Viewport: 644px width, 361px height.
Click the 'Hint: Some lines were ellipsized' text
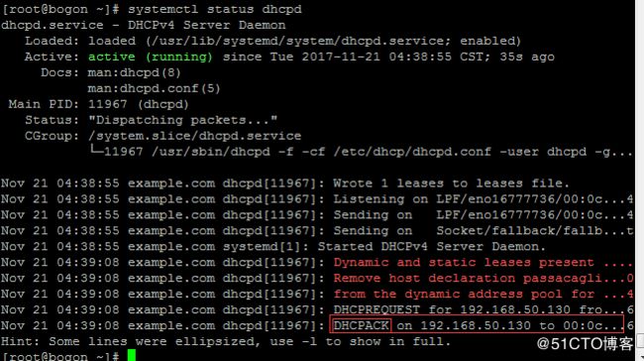pyautogui.click(x=226, y=342)
